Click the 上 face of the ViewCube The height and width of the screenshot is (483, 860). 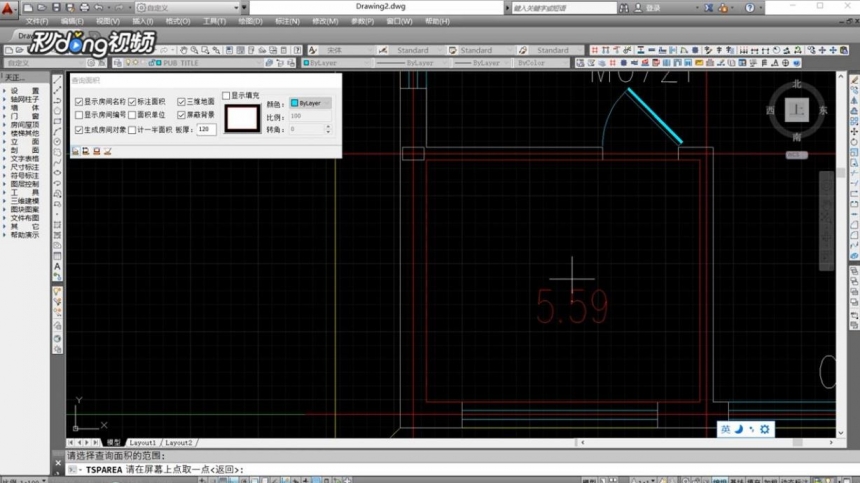click(796, 110)
